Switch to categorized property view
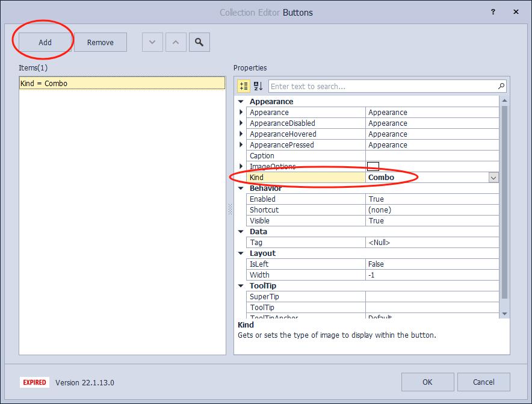 click(x=244, y=86)
